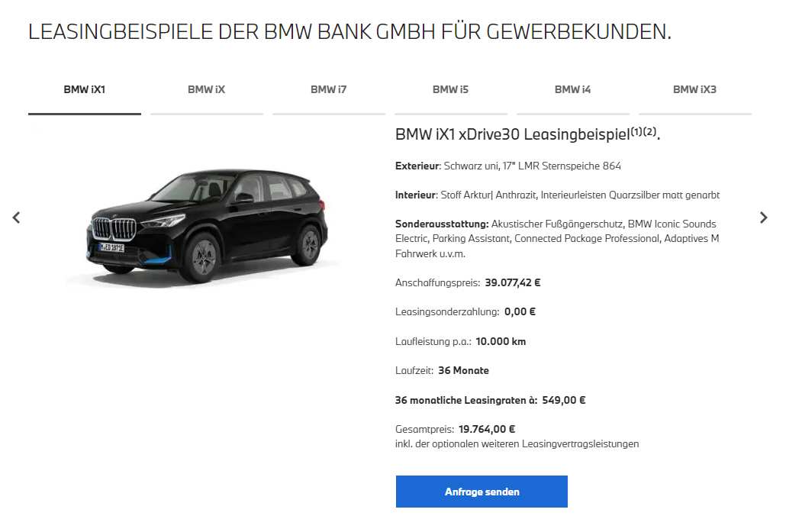Click the Sonderausstattung description text
Viewport: 802px width, 532px height.
tap(557, 238)
